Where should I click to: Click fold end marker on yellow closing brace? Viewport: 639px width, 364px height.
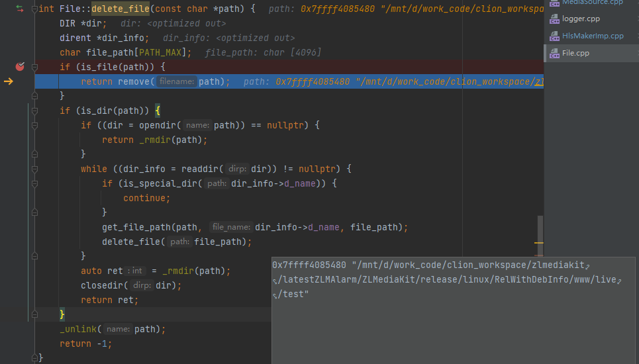click(34, 314)
